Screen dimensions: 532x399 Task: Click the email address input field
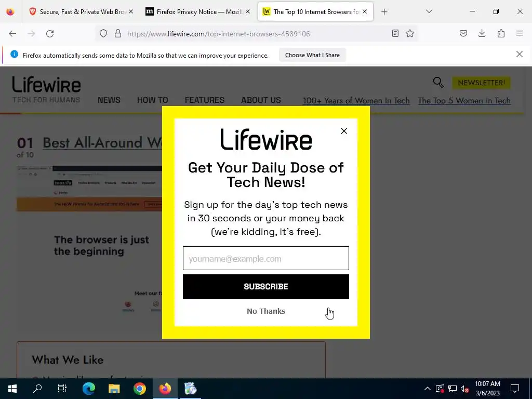tap(265, 259)
